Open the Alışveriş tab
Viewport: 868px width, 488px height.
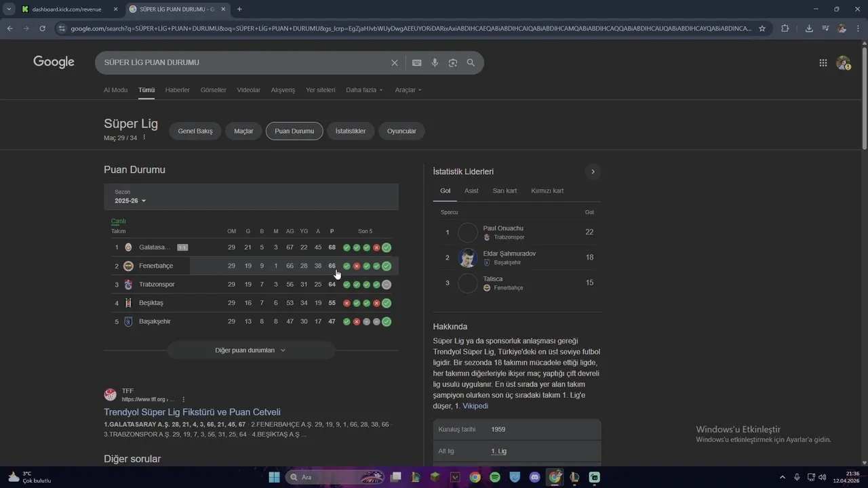point(283,90)
